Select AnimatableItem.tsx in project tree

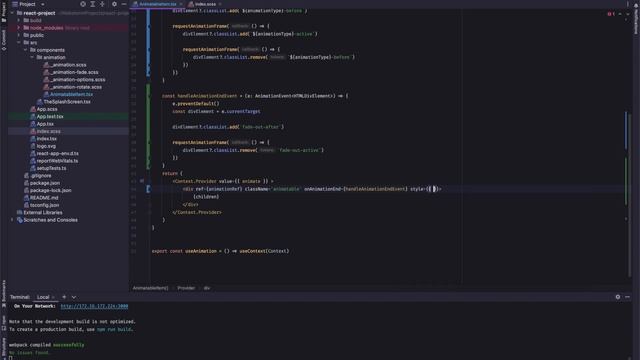pos(71,94)
